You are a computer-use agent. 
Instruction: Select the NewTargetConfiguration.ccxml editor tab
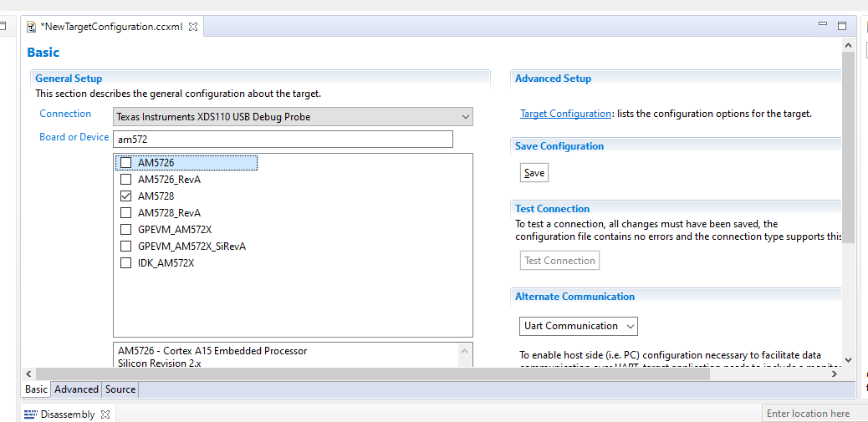pos(111,27)
